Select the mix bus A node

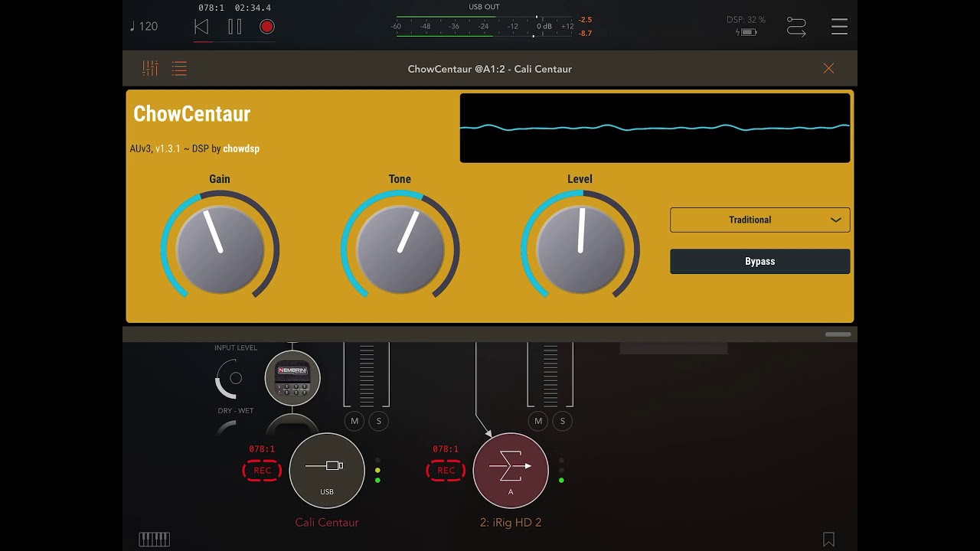511,471
